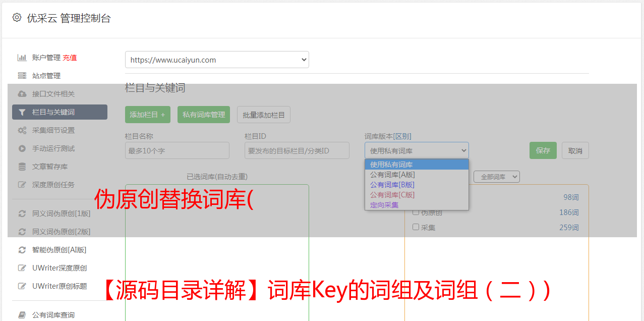
Task: Open 账户管理 via its bar chart icon
Action: pyautogui.click(x=22, y=58)
